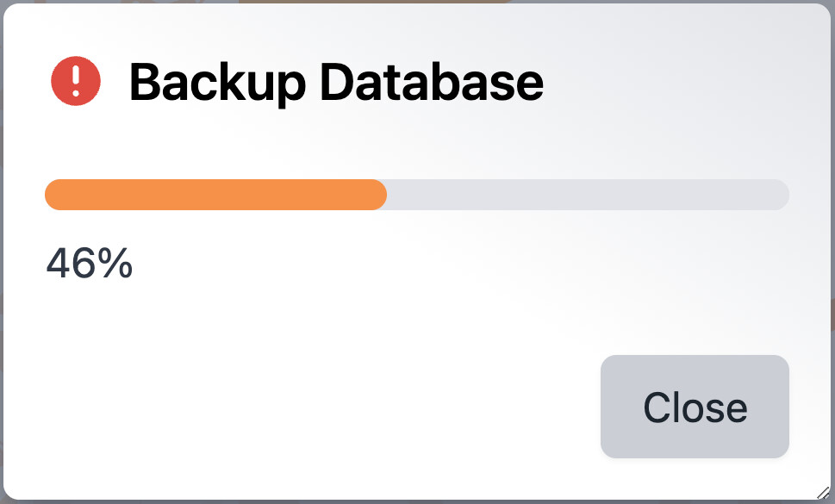835x504 pixels.
Task: Click the orange filled portion of progress bar
Action: click(215, 195)
